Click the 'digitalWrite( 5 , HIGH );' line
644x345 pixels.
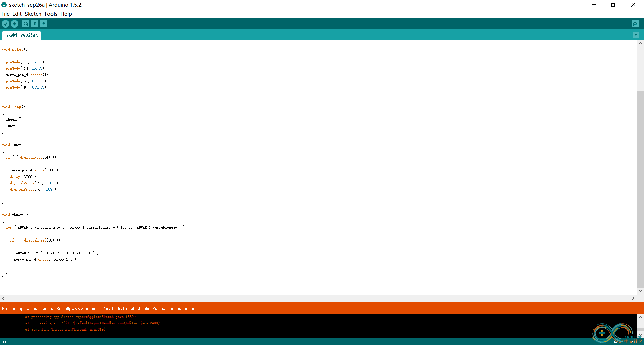[35, 183]
